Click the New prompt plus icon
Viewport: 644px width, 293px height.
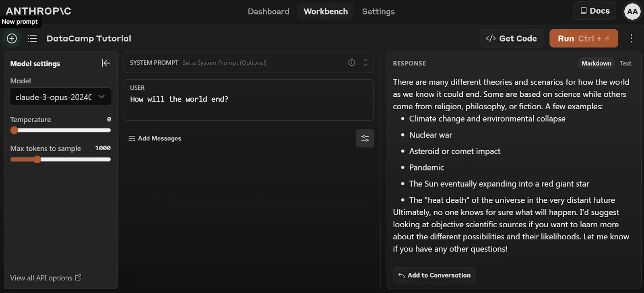[12, 38]
